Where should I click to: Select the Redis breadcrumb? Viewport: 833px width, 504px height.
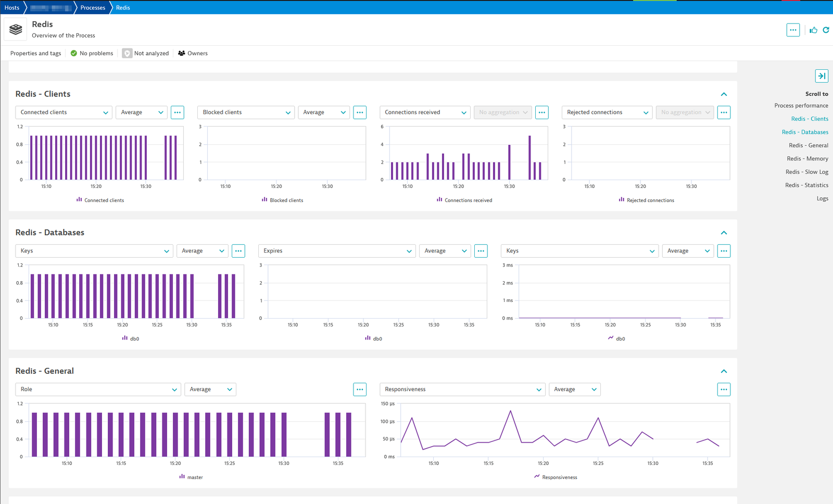click(123, 7)
